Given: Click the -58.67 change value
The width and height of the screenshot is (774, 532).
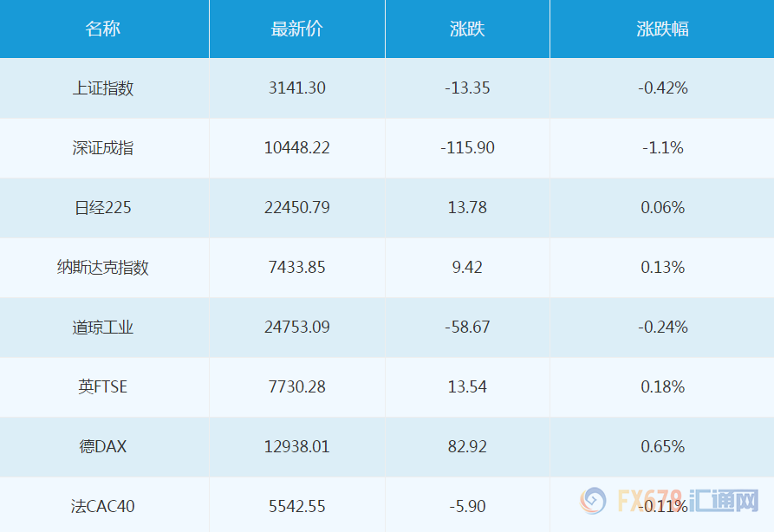Looking at the screenshot, I should [x=467, y=327].
